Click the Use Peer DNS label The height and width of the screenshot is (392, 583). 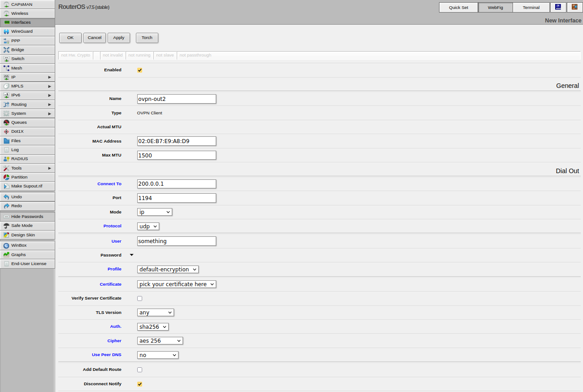107,355
